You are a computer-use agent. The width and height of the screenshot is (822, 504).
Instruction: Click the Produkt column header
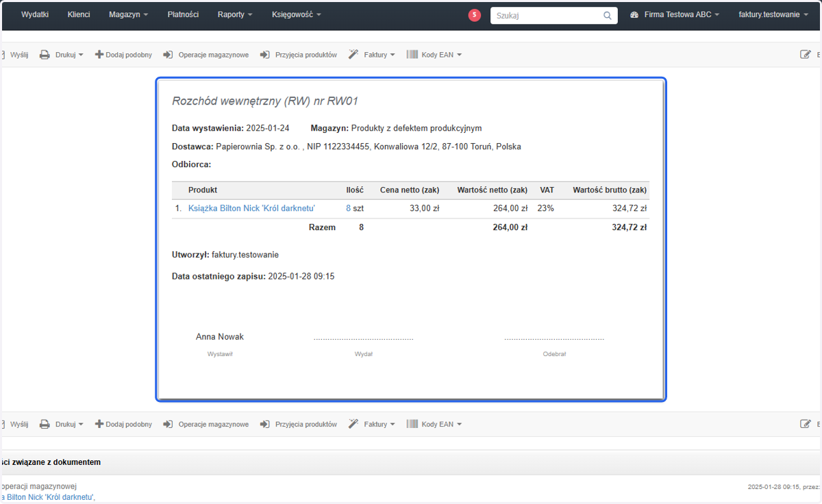pos(203,190)
